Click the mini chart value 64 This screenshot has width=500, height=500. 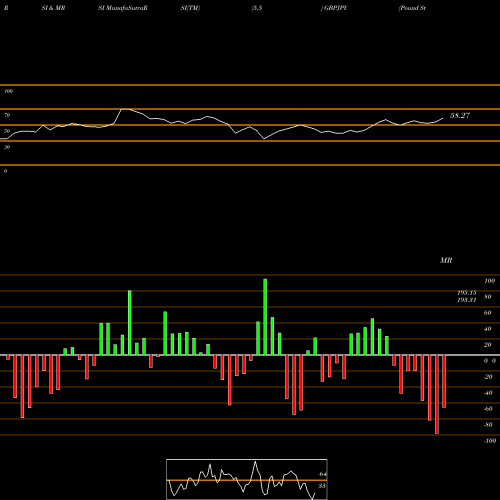pos(322,474)
